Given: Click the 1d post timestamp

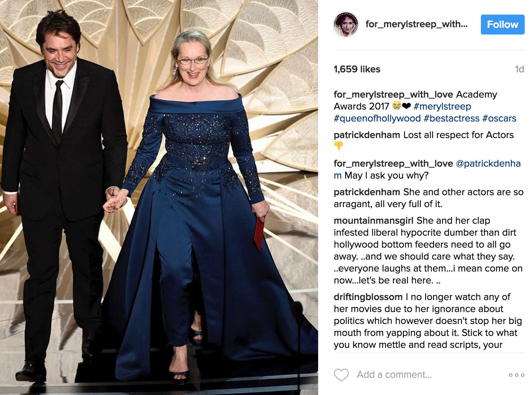Looking at the screenshot, I should click(x=519, y=69).
